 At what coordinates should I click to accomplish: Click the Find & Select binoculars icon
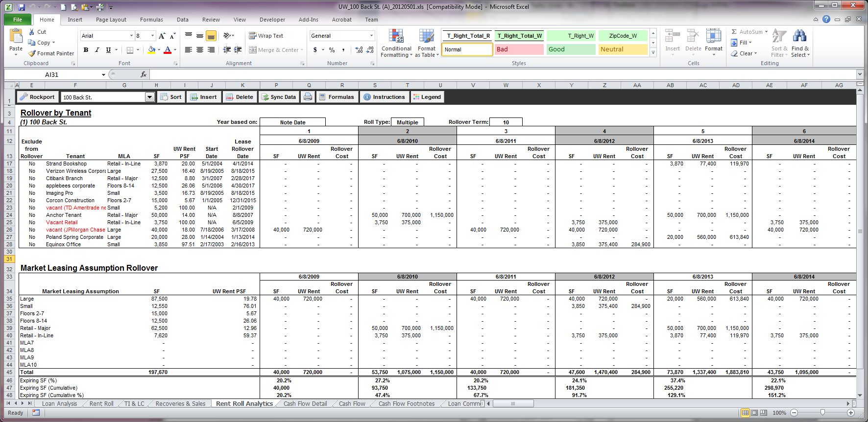pos(800,36)
